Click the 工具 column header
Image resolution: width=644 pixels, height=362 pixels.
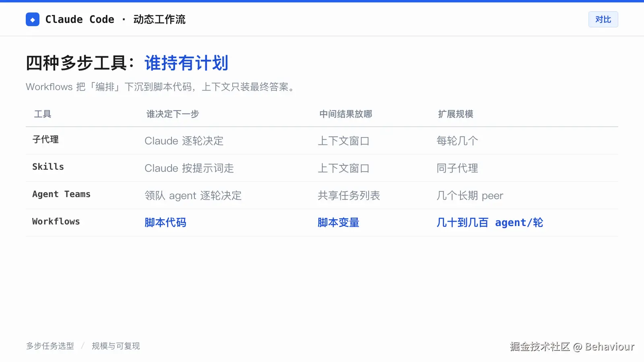[43, 114]
